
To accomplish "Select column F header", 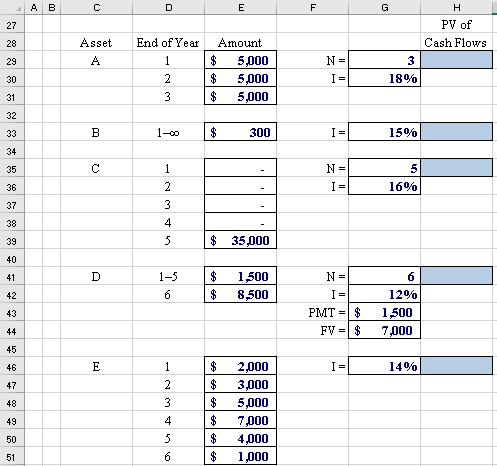I will coord(313,7).
